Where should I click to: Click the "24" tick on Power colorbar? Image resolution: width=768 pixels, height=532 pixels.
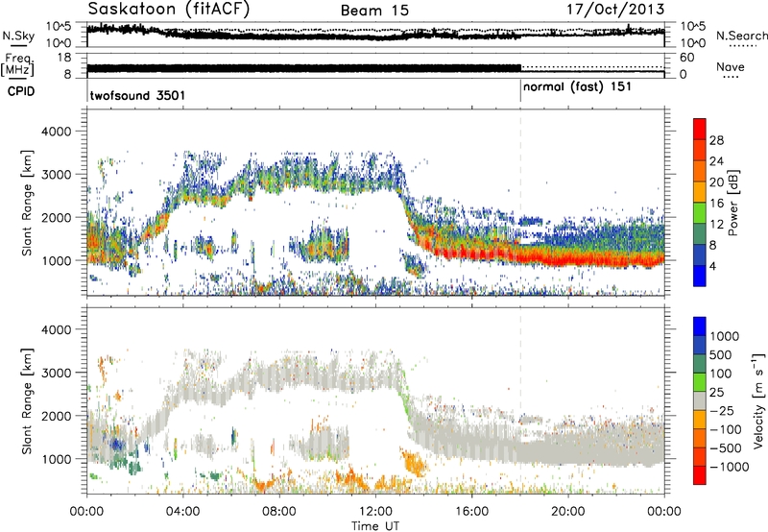pos(716,161)
